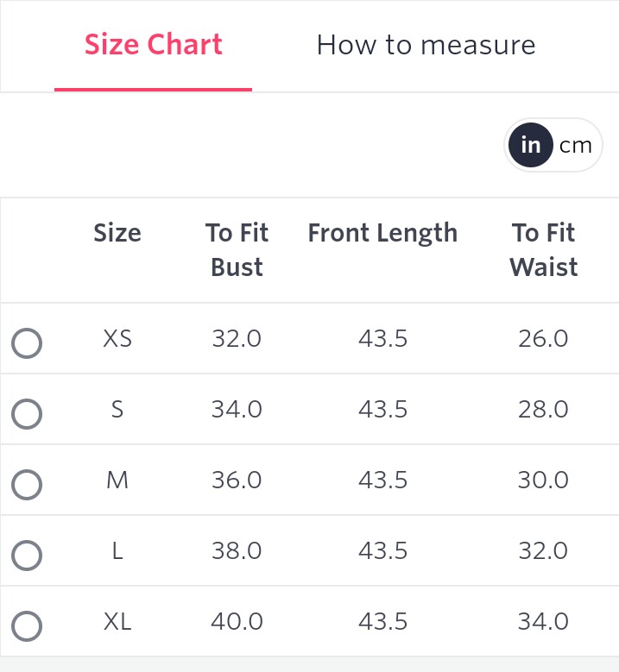This screenshot has height=672, width=619.
Task: Click the Size column header
Action: (117, 233)
